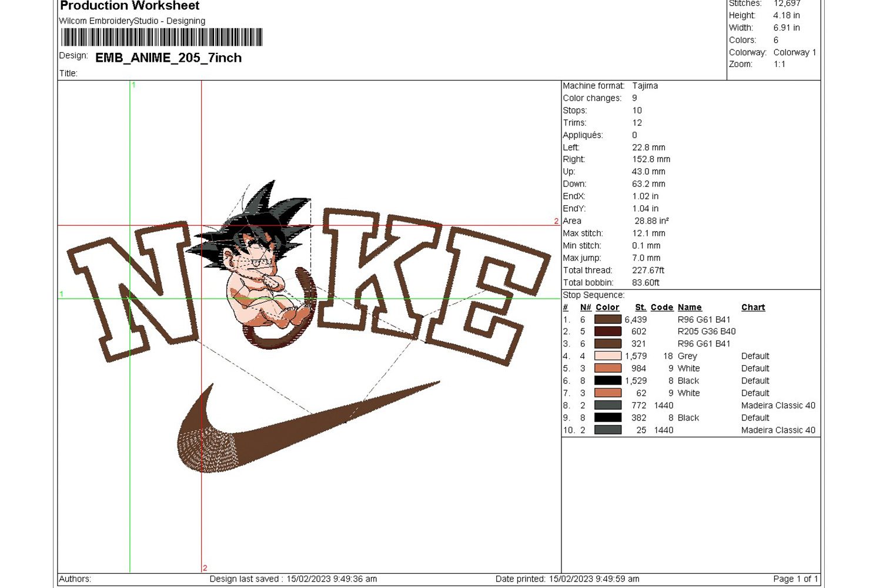
Task: Click the name 'R205 G36 B40'
Action: click(x=707, y=332)
